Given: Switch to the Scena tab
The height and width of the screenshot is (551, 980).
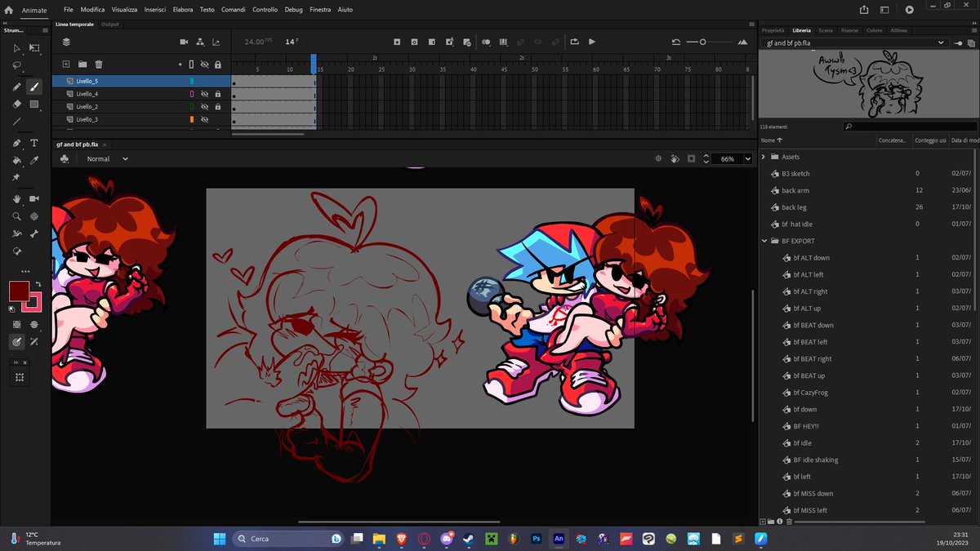Looking at the screenshot, I should click(x=826, y=30).
